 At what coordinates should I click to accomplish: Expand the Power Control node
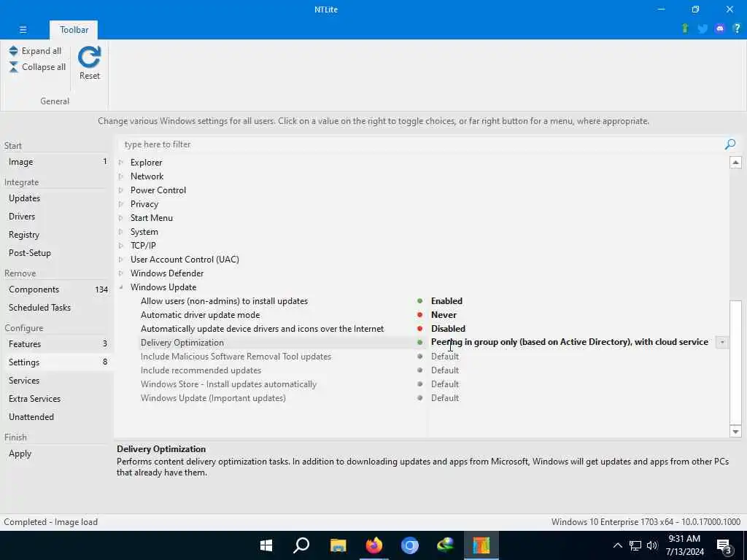tap(121, 190)
